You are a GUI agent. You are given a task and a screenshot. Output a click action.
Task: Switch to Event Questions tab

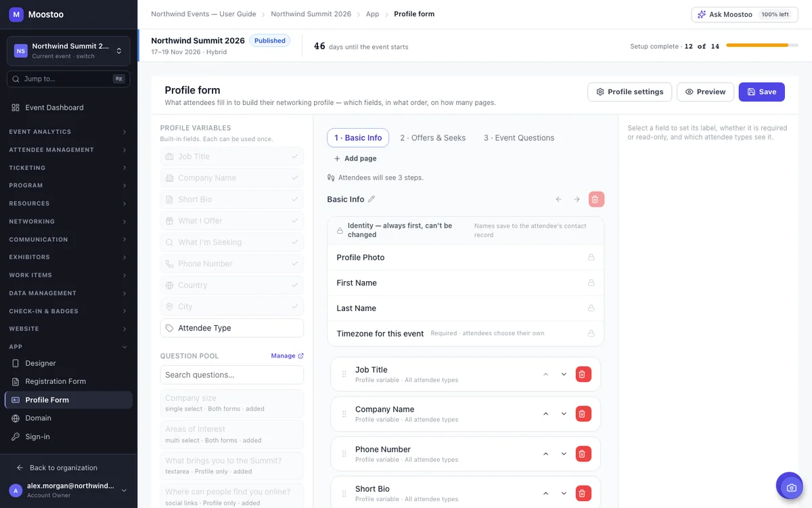click(519, 137)
